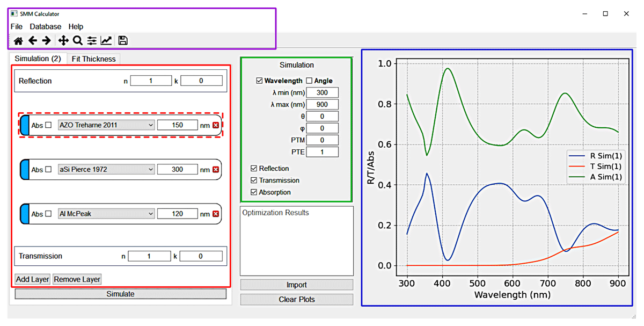This screenshot has height=326, width=644.
Task: Click the Home reset view toolbar icon
Action: 18,40
